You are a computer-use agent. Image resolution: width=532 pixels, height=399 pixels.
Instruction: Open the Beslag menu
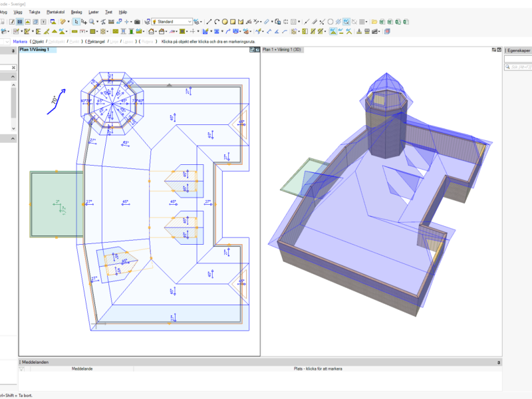pyautogui.click(x=76, y=12)
